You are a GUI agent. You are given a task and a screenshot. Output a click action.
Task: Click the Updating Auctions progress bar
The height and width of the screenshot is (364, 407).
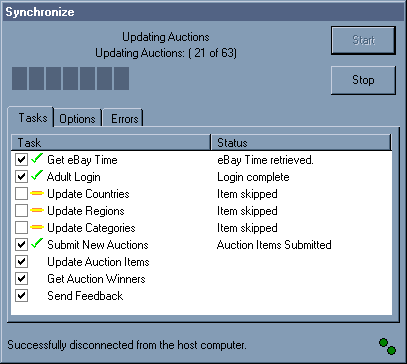coord(70,78)
